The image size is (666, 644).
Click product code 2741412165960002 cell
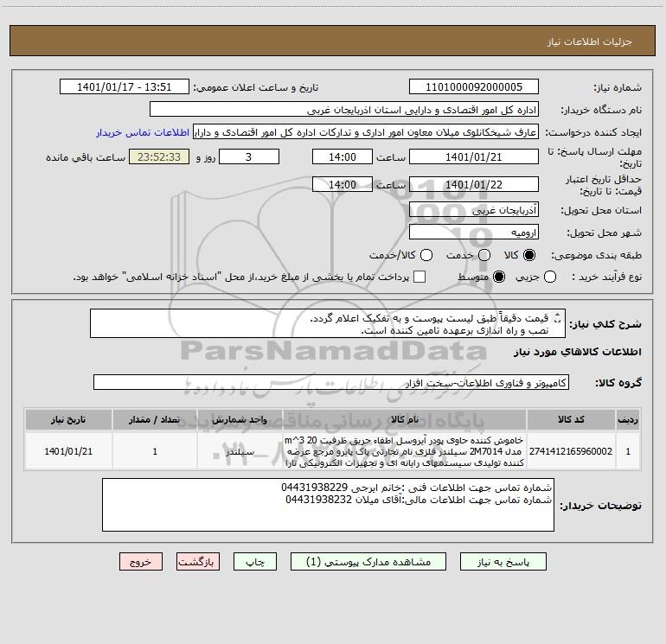(x=571, y=451)
